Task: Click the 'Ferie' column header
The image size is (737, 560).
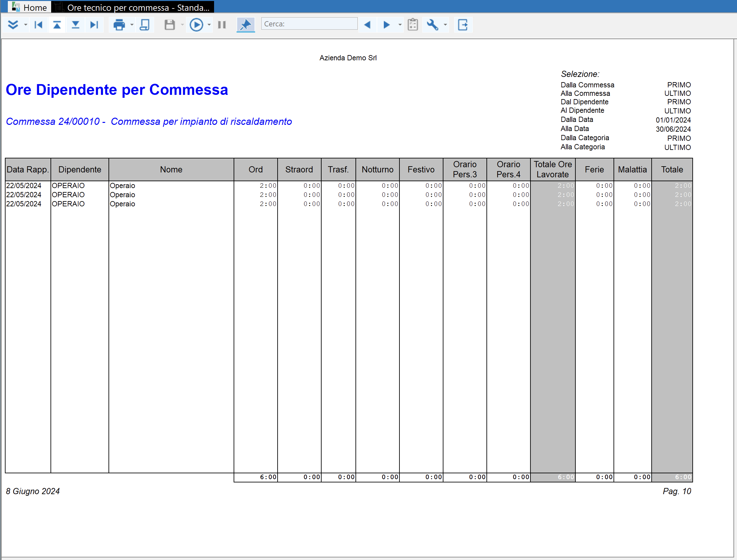Action: pos(594,170)
